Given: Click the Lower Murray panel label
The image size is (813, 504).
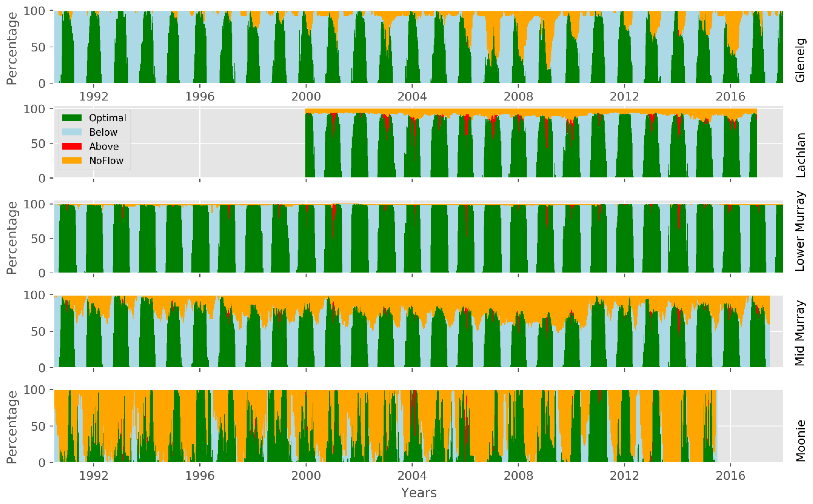Looking at the screenshot, I should point(800,231).
